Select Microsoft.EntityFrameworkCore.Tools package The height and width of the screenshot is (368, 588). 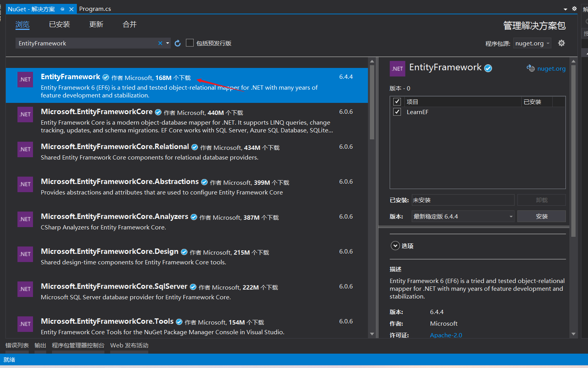coord(187,325)
